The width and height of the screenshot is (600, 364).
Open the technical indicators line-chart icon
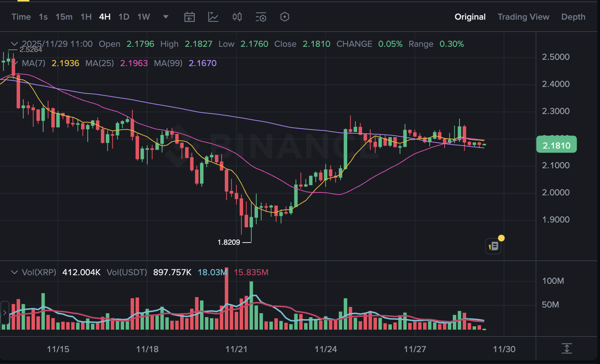pyautogui.click(x=213, y=17)
